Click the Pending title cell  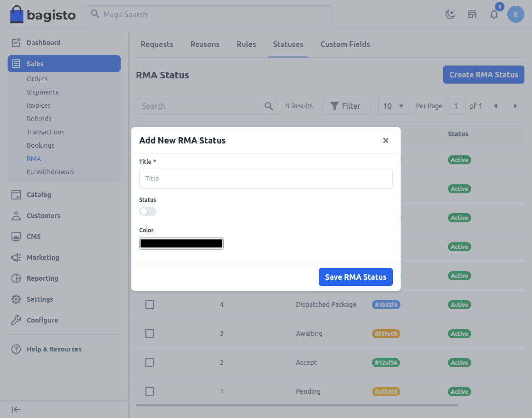tap(308, 391)
